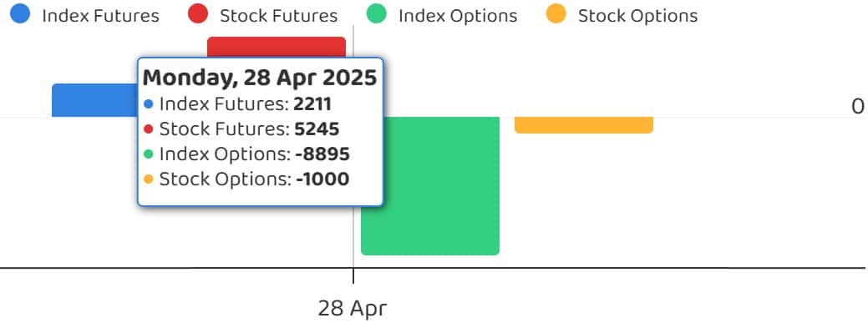This screenshot has height=323, width=868.
Task: Click the Index Options -8895 tooltip row
Action: click(246, 154)
